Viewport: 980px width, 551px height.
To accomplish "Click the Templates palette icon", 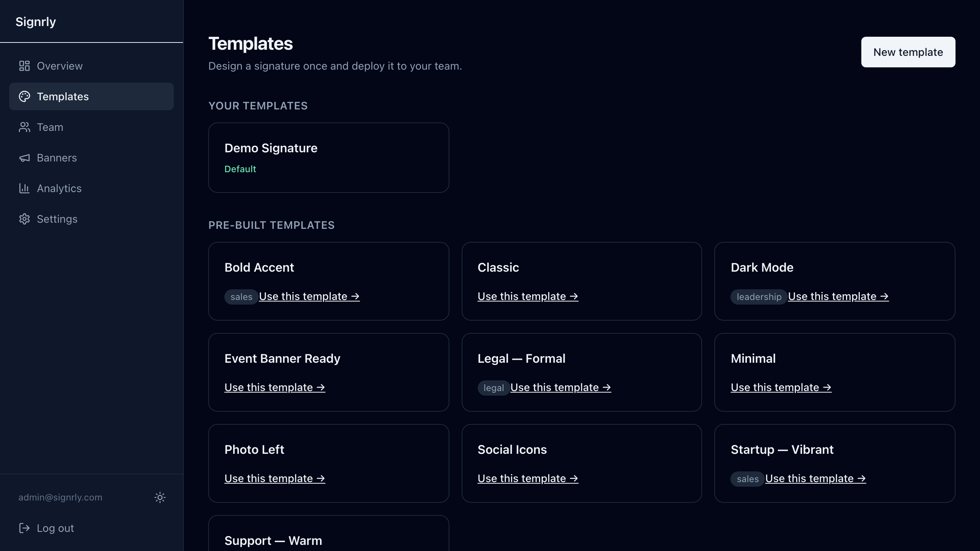I will (x=24, y=96).
